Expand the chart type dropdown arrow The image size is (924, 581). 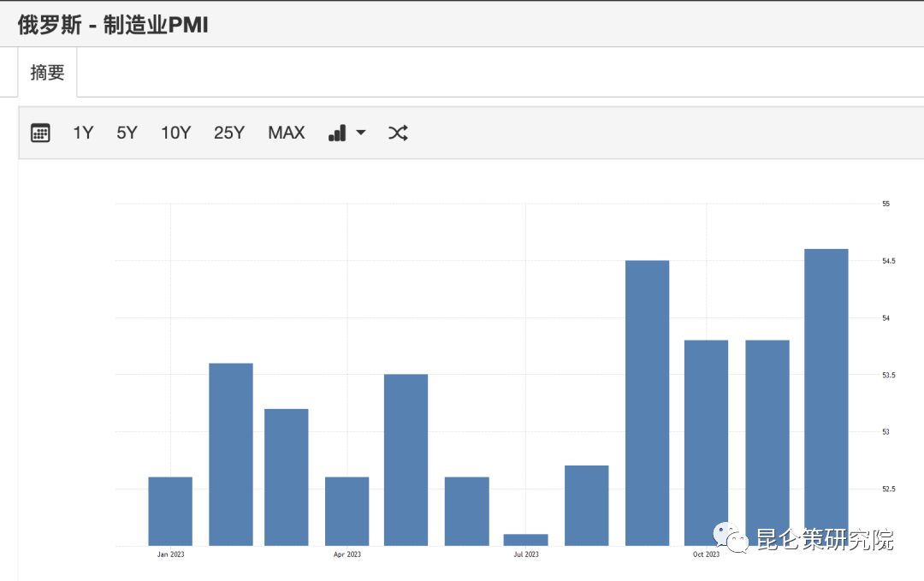(x=361, y=133)
